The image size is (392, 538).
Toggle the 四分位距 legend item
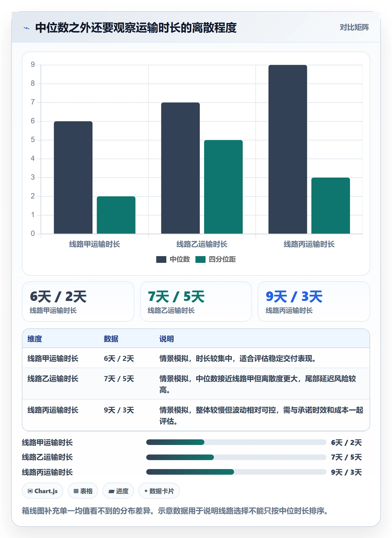216,259
